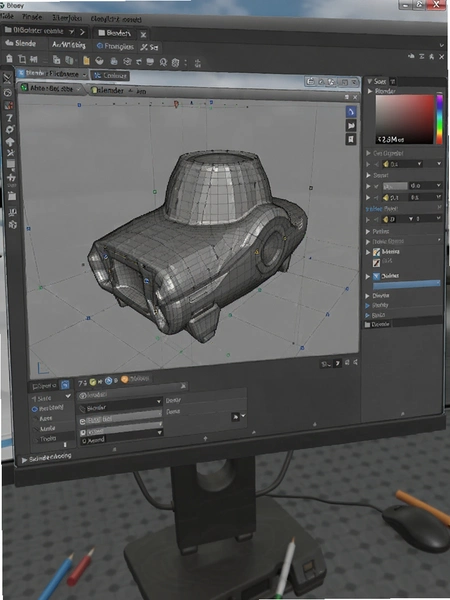Click the play arrow at the bottom-left status bar

[x=24, y=460]
